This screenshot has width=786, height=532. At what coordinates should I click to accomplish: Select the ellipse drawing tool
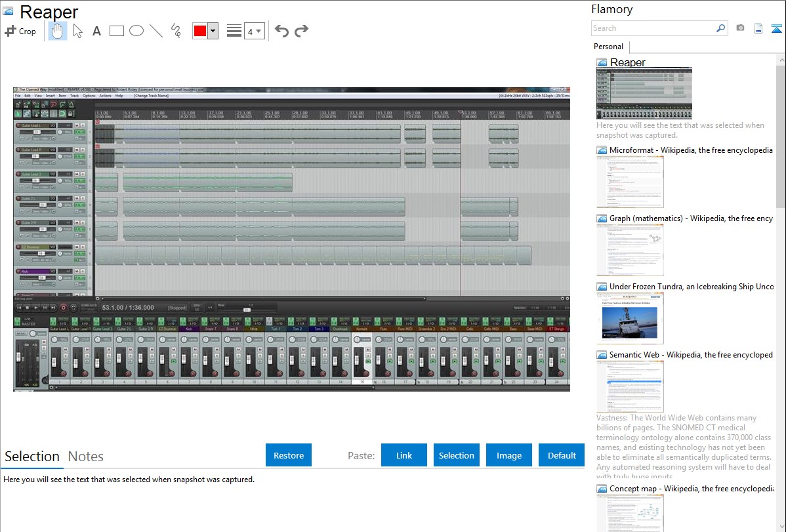(x=136, y=31)
